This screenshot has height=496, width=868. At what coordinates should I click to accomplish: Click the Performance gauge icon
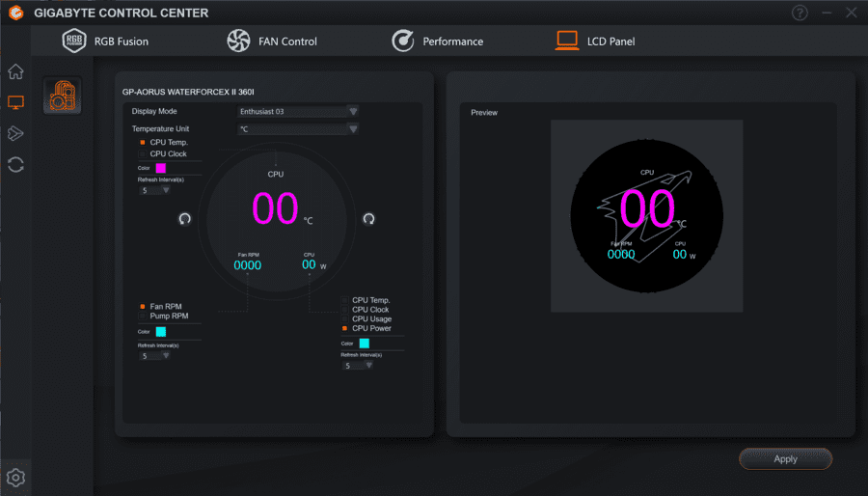click(x=403, y=41)
